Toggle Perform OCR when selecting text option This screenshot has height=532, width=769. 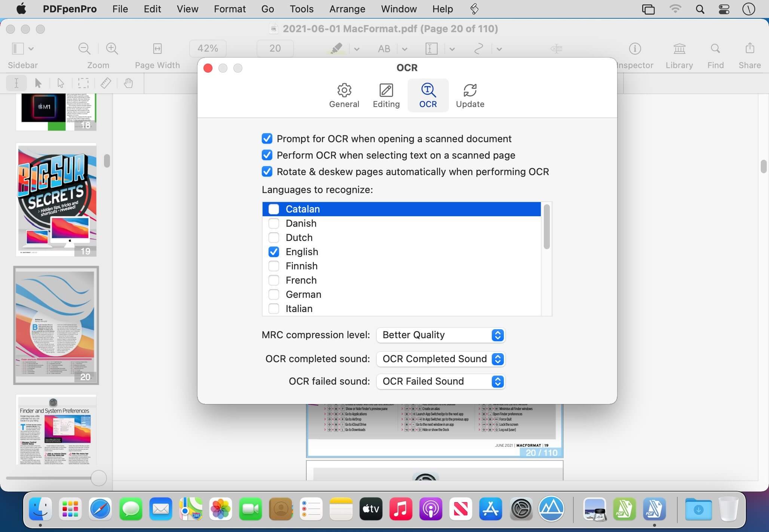(x=267, y=155)
